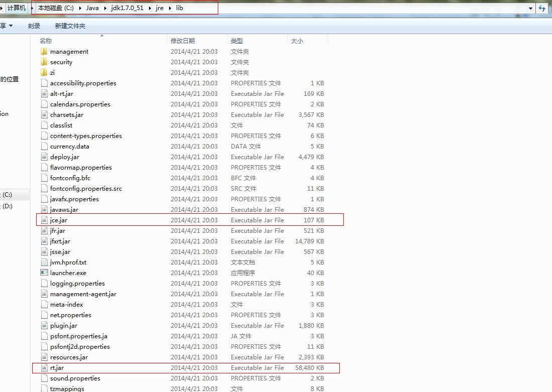Screen dimensions: 552x392
Task: Click jre breadcrumb segment
Action: 160,8
